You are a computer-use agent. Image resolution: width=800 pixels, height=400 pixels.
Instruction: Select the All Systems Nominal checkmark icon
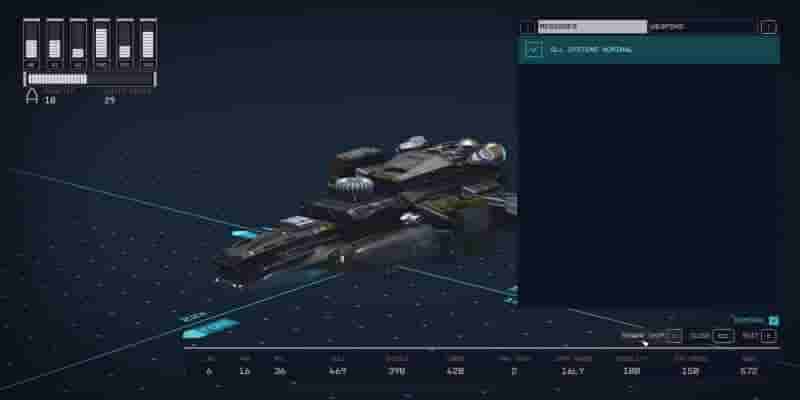pyautogui.click(x=534, y=50)
